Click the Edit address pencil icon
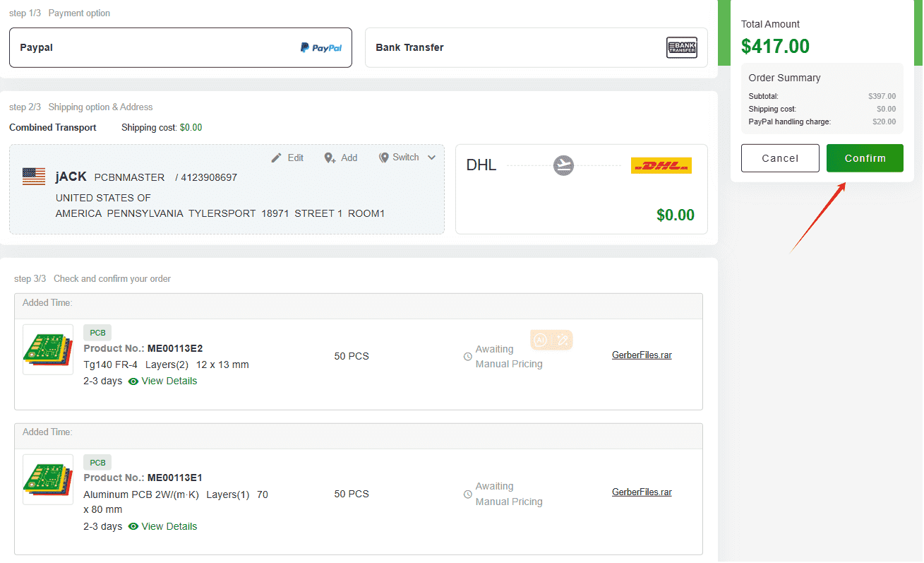 pyautogui.click(x=277, y=158)
